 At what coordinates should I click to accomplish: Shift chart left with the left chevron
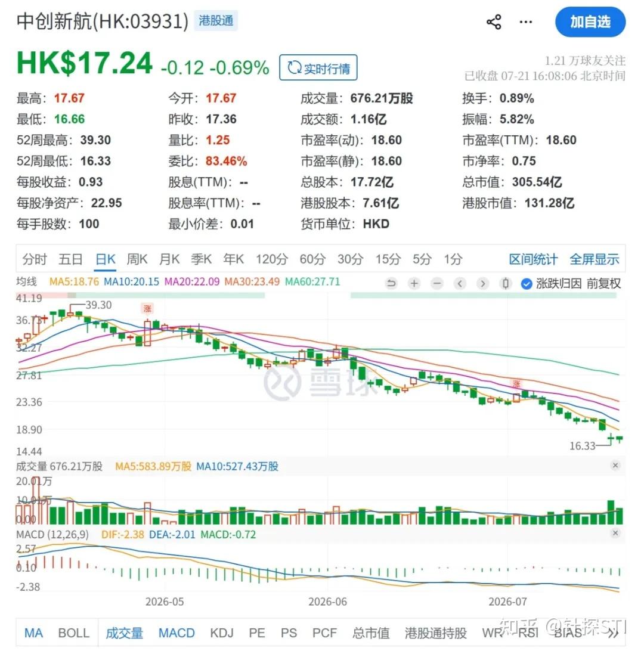coord(460,284)
